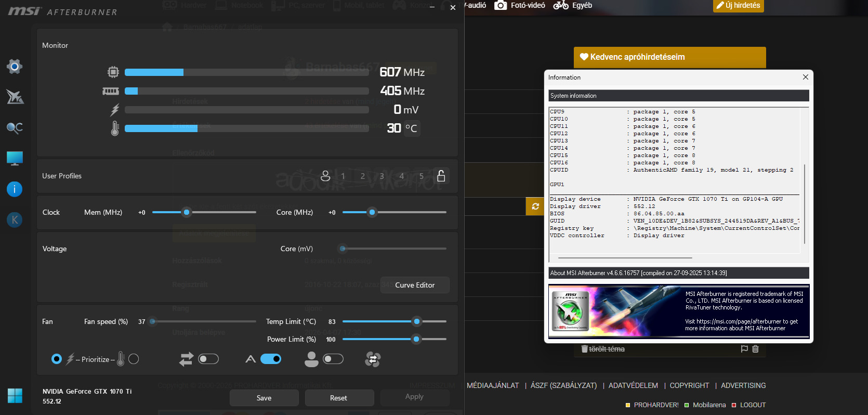868x415 pixels.
Task: Select user profile slot 3
Action: pyautogui.click(x=382, y=176)
